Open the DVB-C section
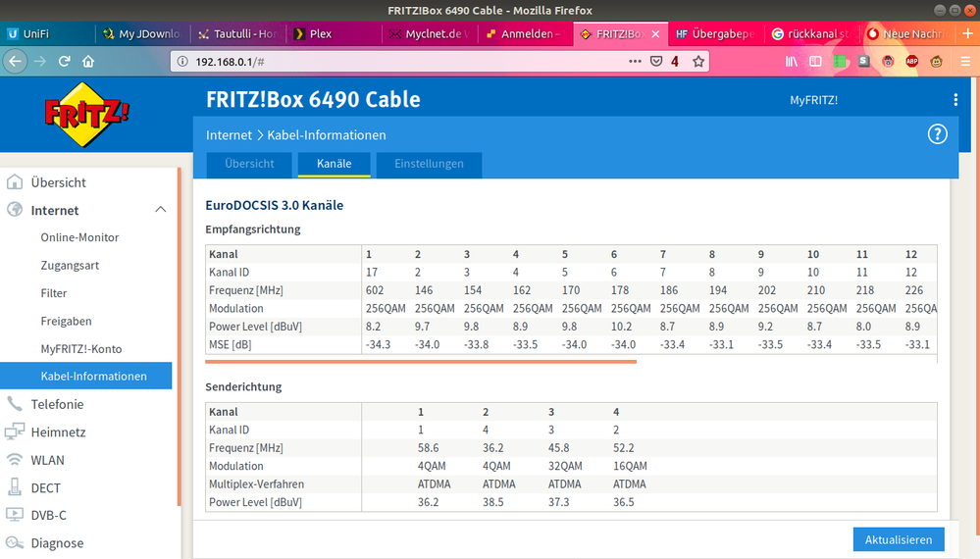The height and width of the screenshot is (559, 980). click(x=49, y=515)
